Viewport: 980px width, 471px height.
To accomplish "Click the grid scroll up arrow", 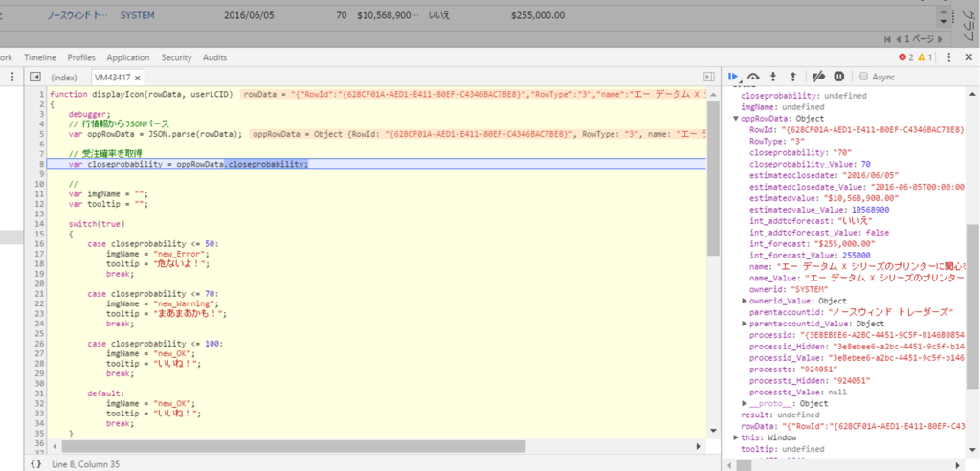I will (942, 12).
